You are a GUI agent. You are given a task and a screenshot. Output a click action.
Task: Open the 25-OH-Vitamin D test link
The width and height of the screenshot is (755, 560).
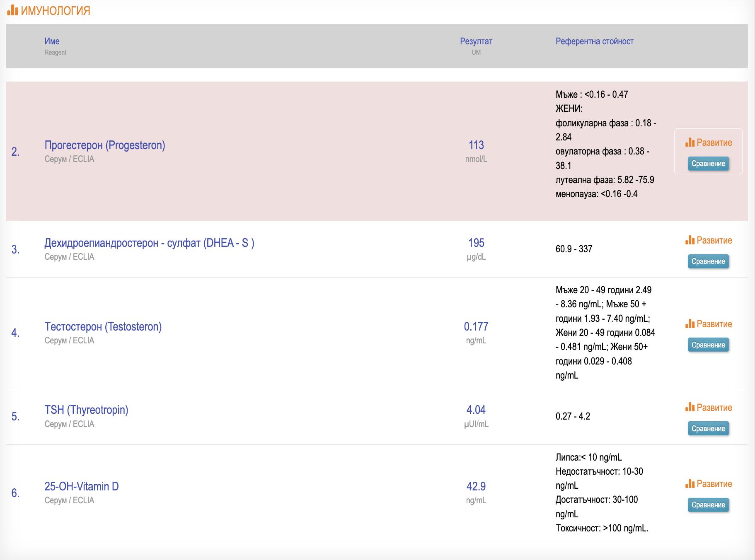tap(82, 486)
